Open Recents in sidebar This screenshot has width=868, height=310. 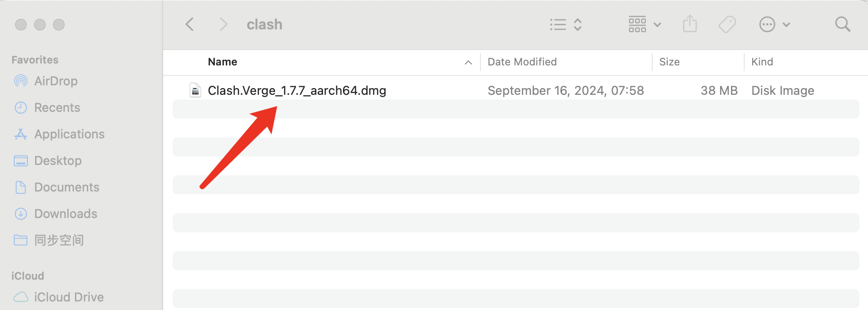point(57,108)
